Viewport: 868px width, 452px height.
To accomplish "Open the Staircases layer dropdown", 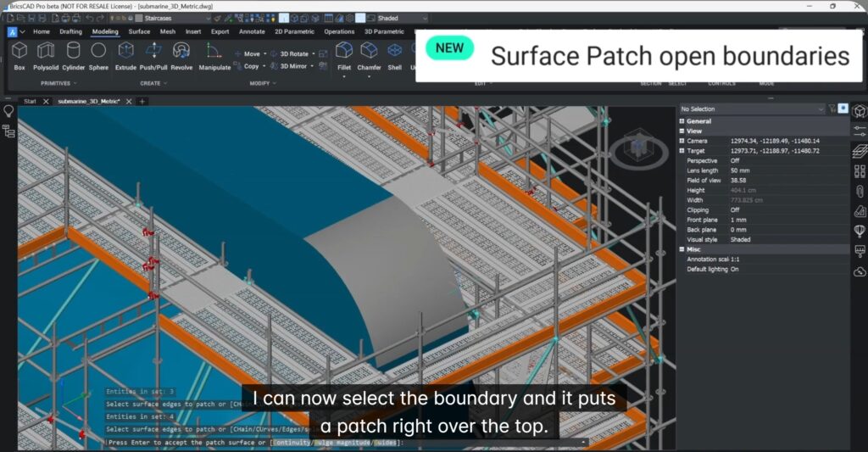I will (173, 19).
